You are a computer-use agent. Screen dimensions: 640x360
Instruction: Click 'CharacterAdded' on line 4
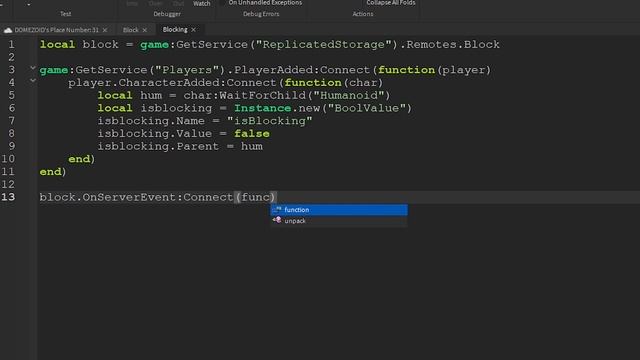point(169,82)
